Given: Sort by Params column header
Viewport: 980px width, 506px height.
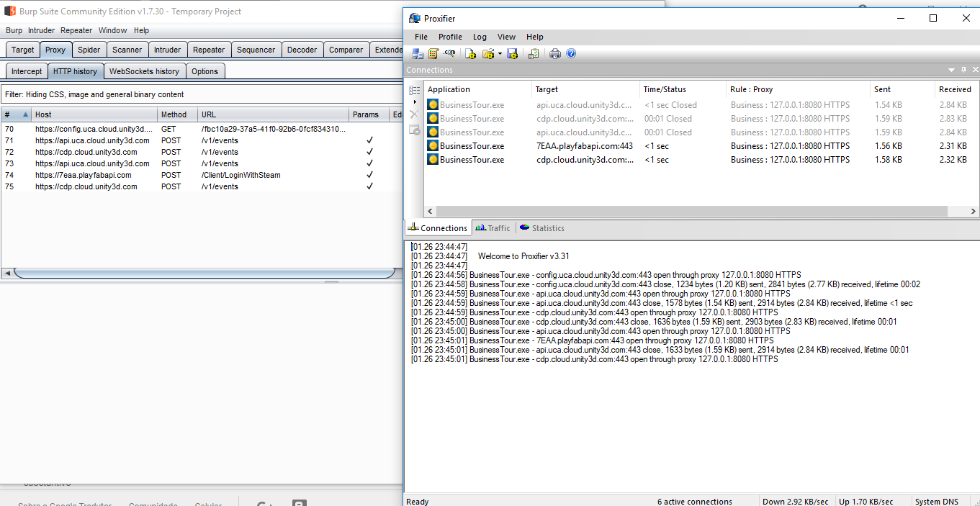Looking at the screenshot, I should [x=369, y=114].
